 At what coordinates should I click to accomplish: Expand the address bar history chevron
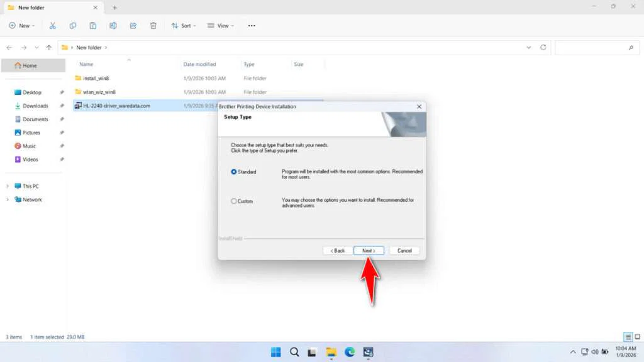[x=529, y=47]
